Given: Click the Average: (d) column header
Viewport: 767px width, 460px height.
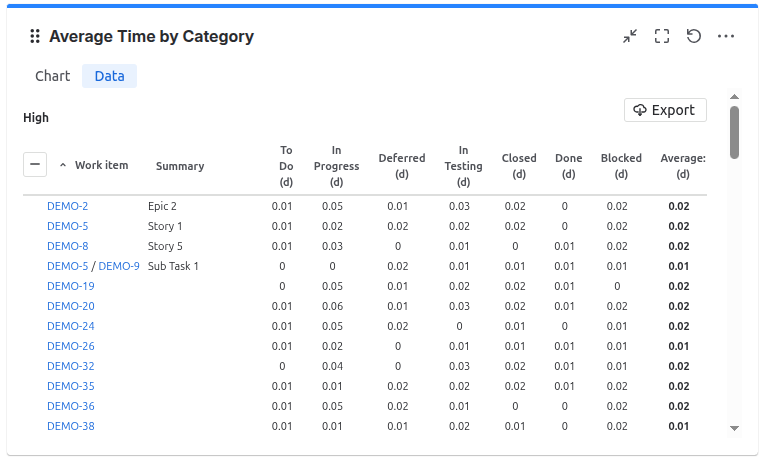Looking at the screenshot, I should (x=683, y=166).
